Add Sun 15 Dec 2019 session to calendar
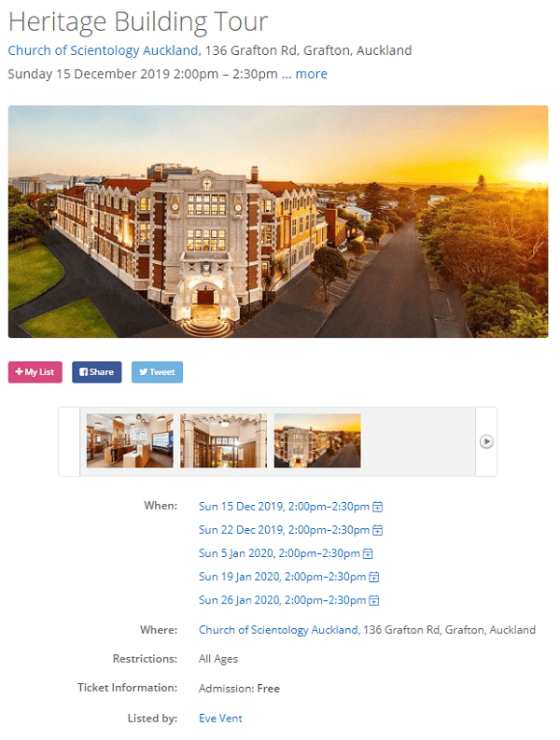This screenshot has height=740, width=560. (377, 507)
